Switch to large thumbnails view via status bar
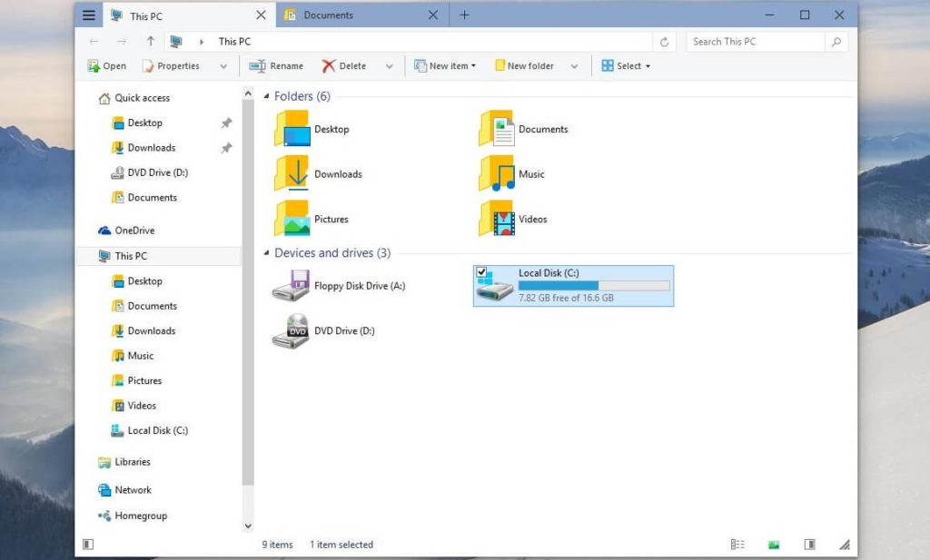 [x=773, y=544]
